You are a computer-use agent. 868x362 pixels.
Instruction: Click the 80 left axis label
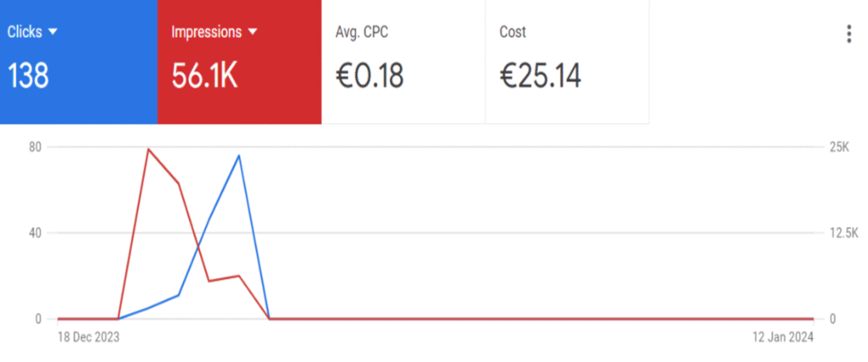(x=35, y=147)
